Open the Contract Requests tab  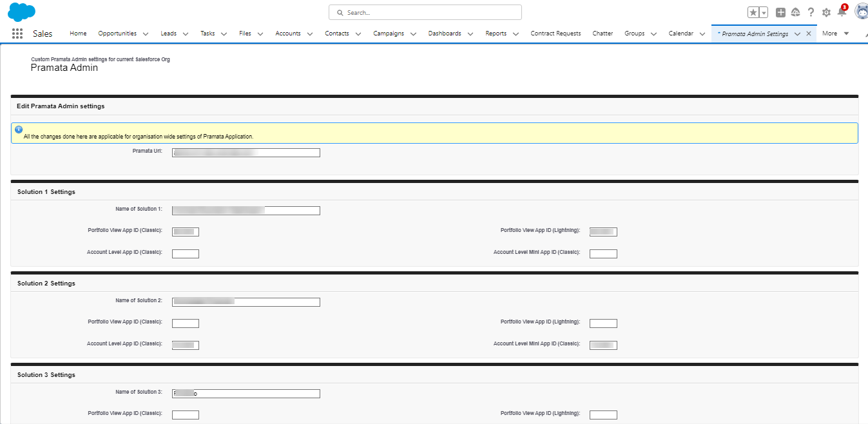(555, 34)
